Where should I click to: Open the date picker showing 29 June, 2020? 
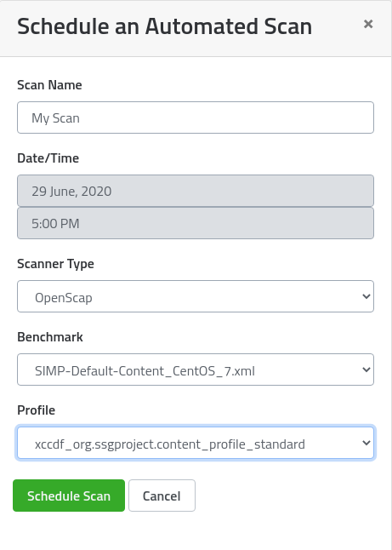196,191
